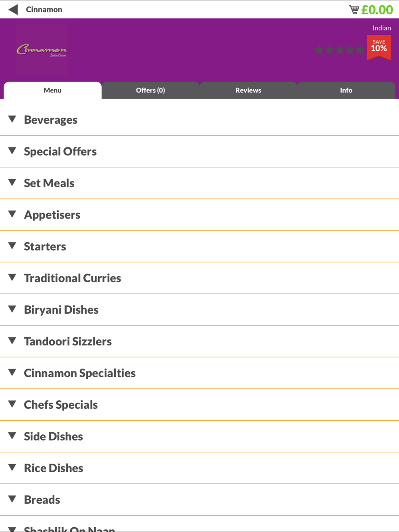399x532 pixels.
Task: Expand the Traditional Curries triangle arrow
Action: (12, 278)
